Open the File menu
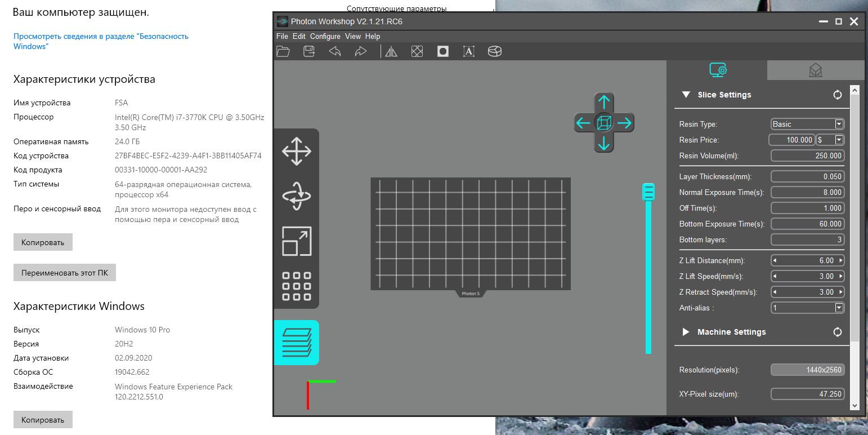This screenshot has width=868, height=435. pos(282,36)
